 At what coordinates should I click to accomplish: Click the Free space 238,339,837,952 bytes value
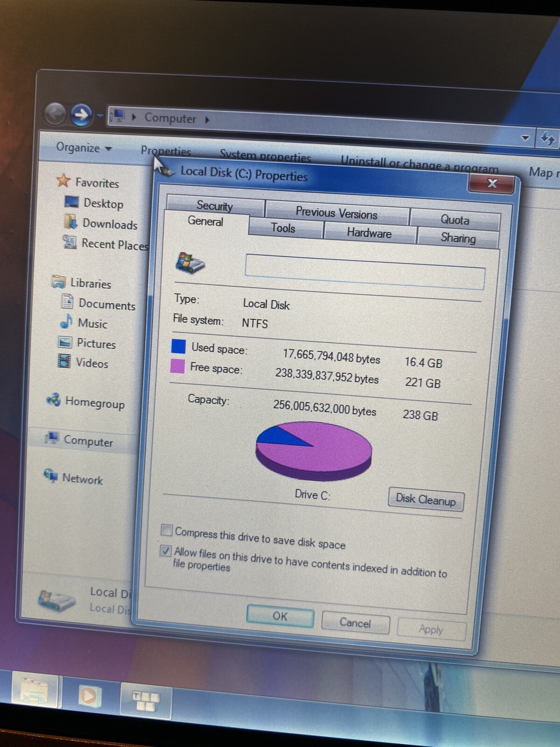coord(327,376)
